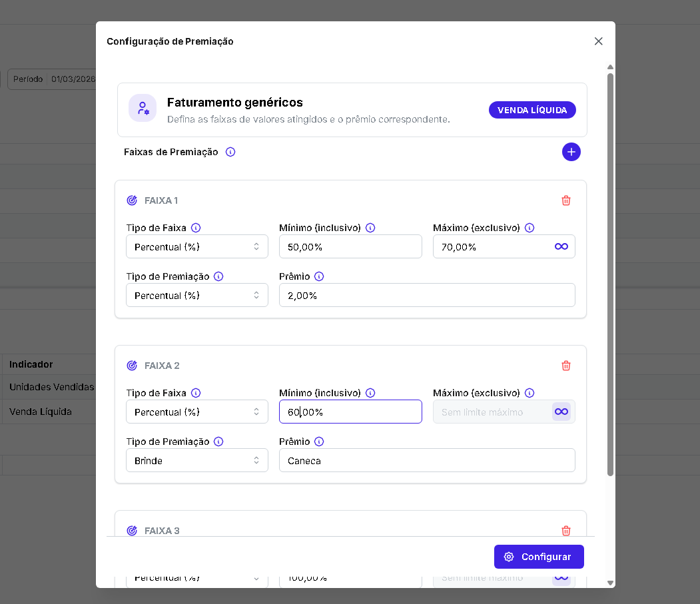The image size is (700, 604).
Task: Click Faixa 1 Prêmio info icon
Action: (319, 276)
